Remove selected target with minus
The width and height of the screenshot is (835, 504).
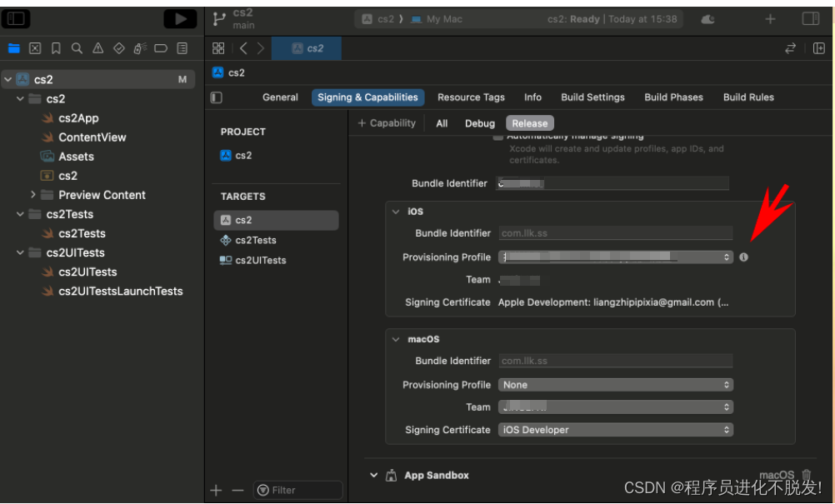238,490
